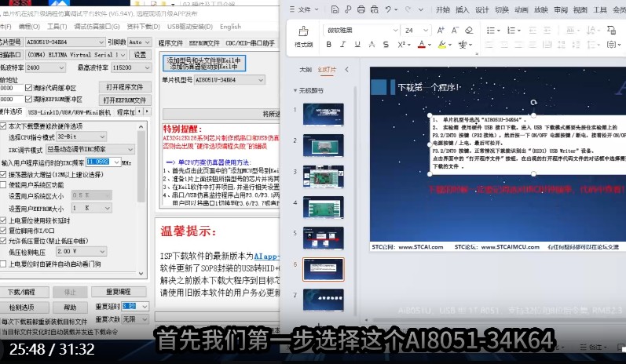Apply strikethrough S formatting
The image size is (626, 364).
click(x=386, y=44)
